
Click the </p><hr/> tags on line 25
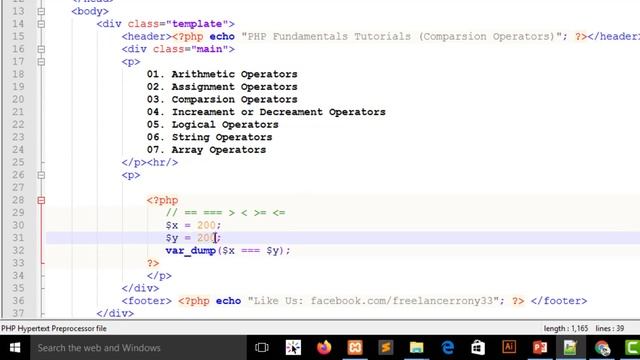tap(150, 162)
